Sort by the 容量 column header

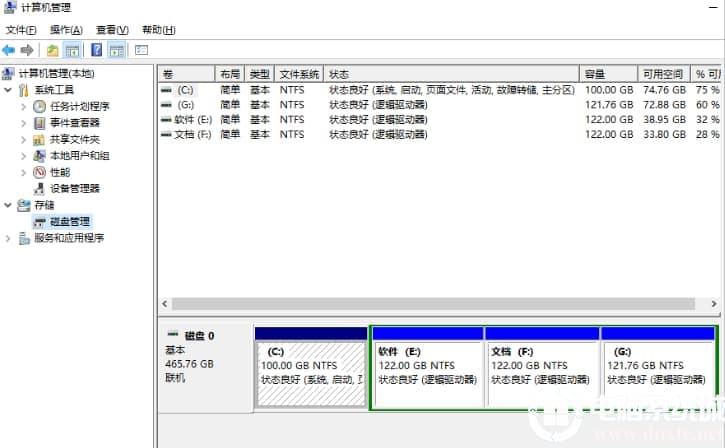(609, 74)
